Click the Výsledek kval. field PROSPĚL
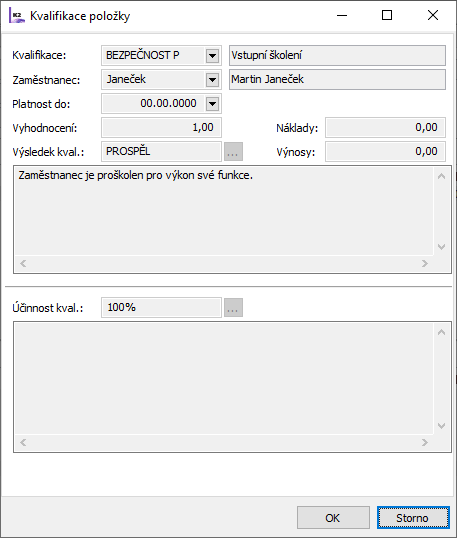 (x=161, y=152)
